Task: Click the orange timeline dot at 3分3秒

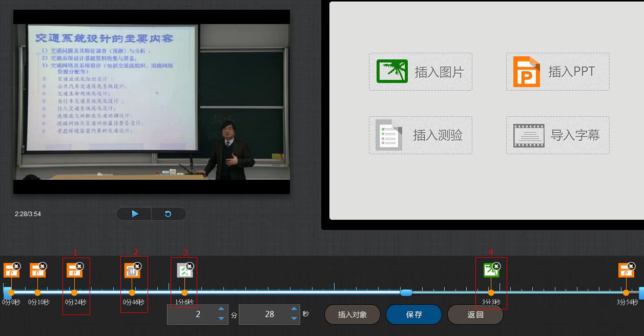Action: tap(491, 292)
